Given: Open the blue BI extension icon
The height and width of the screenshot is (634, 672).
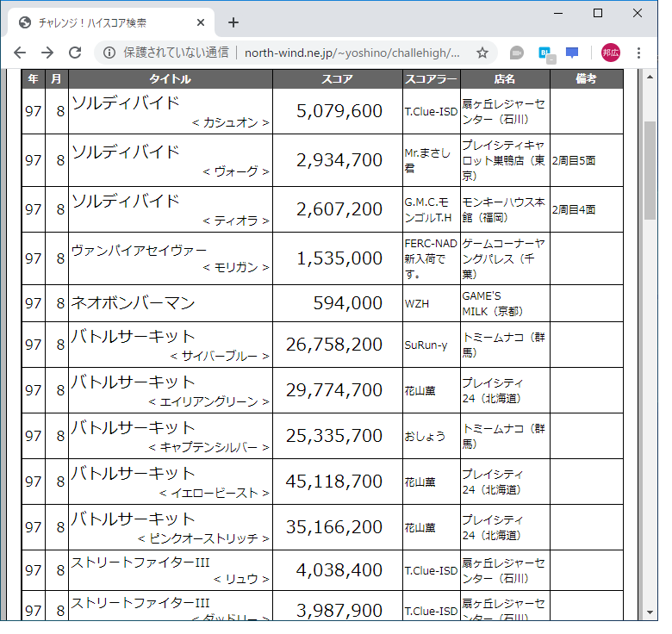Looking at the screenshot, I should coord(545,54).
